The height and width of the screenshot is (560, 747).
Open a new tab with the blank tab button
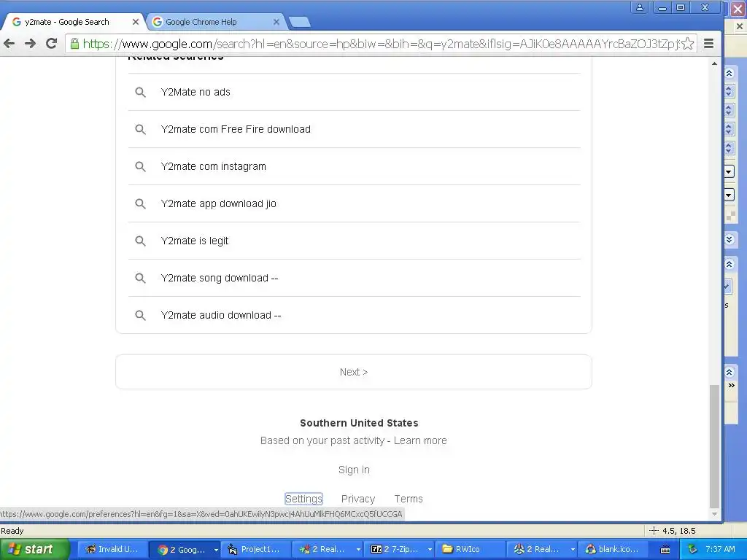[300, 22]
